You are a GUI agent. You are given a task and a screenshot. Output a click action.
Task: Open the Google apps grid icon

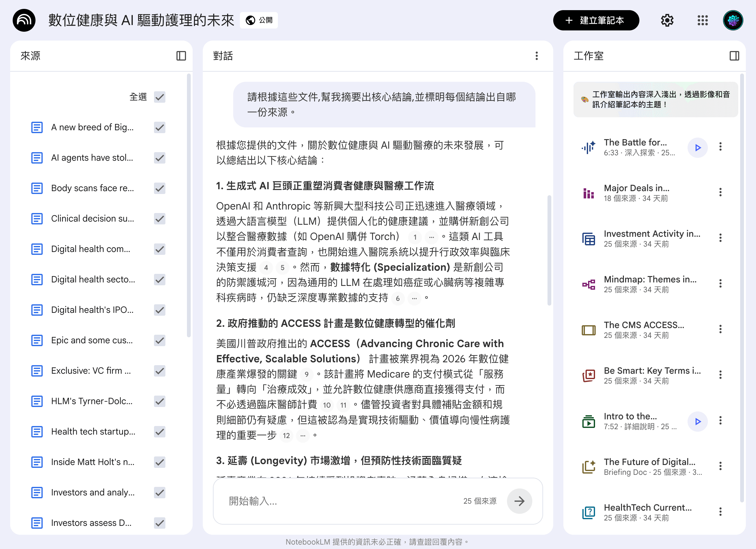click(x=702, y=20)
